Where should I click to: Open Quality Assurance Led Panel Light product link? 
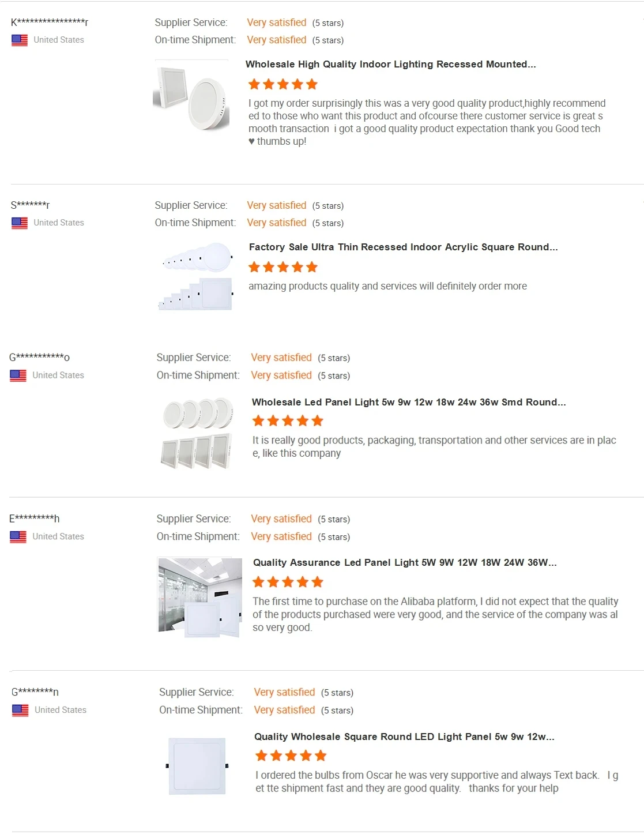[405, 563]
